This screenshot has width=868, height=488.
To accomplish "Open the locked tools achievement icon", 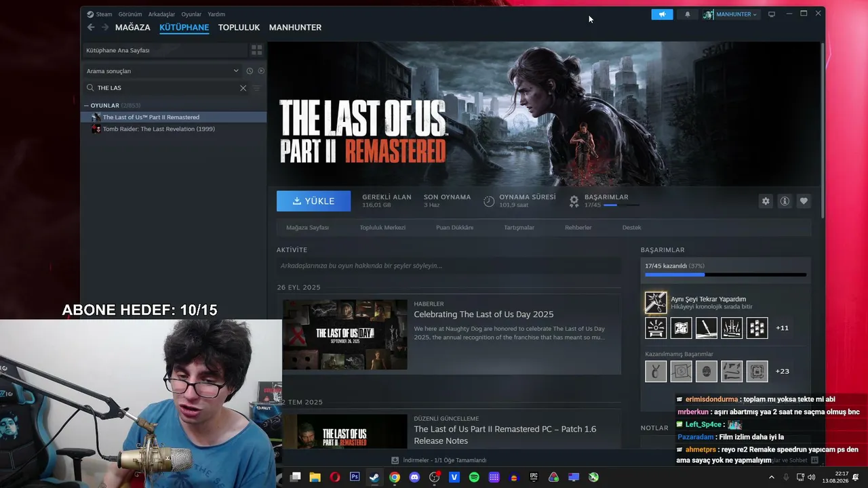I will click(x=732, y=371).
